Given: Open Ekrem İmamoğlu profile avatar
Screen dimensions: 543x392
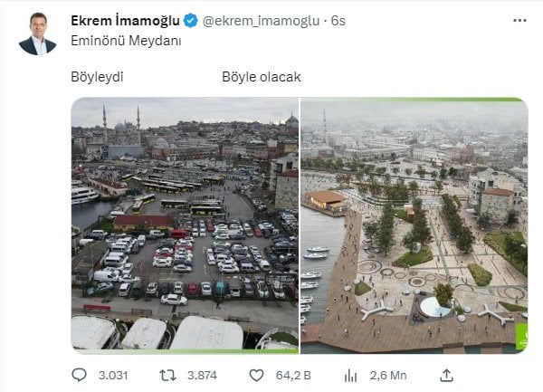Looking at the screenshot, I should (37, 33).
